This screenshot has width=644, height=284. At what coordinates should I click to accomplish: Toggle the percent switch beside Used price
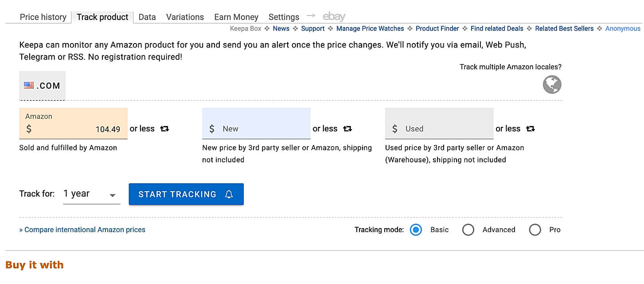531,129
